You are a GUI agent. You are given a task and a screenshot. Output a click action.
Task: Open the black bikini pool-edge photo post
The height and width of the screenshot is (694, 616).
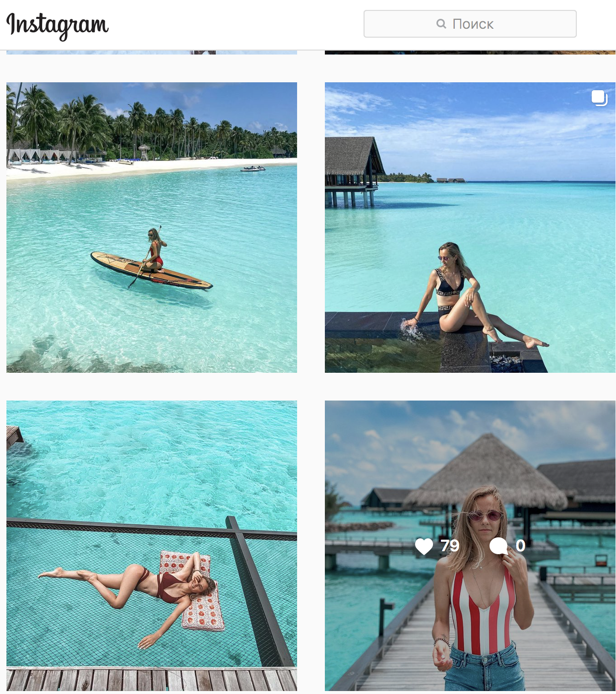coord(470,228)
